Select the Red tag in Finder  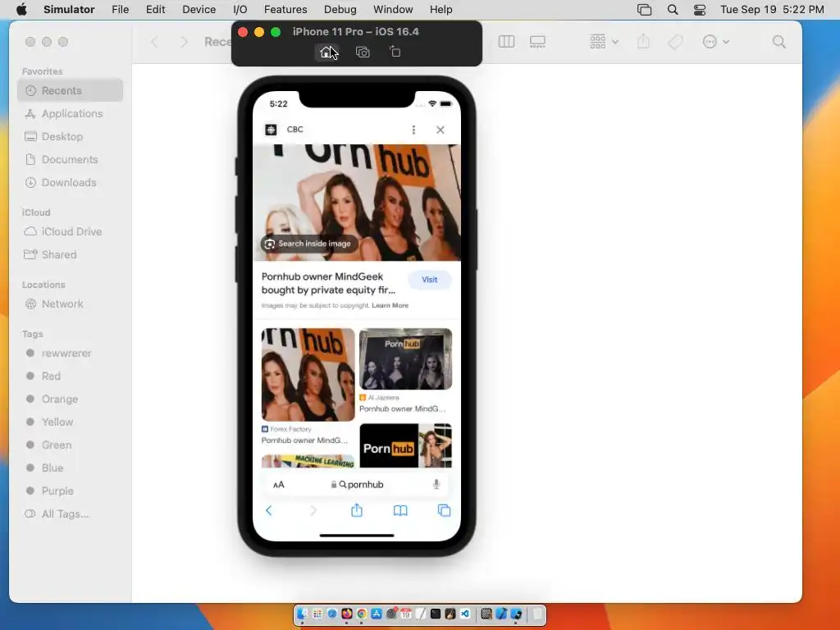pos(71,376)
